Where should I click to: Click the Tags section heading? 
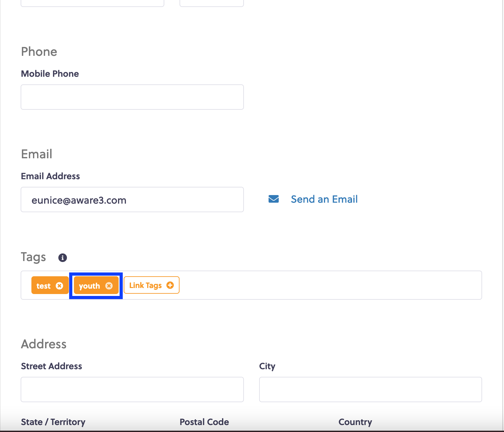point(33,257)
